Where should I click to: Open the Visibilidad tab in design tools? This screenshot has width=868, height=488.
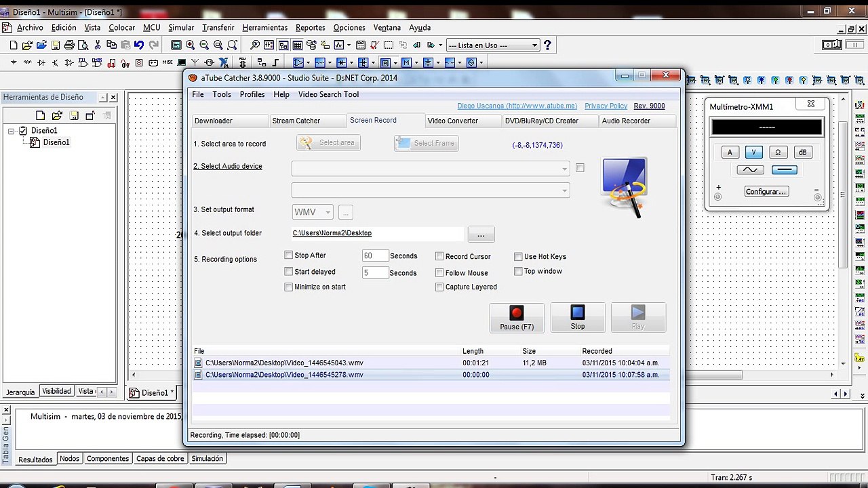(56, 391)
